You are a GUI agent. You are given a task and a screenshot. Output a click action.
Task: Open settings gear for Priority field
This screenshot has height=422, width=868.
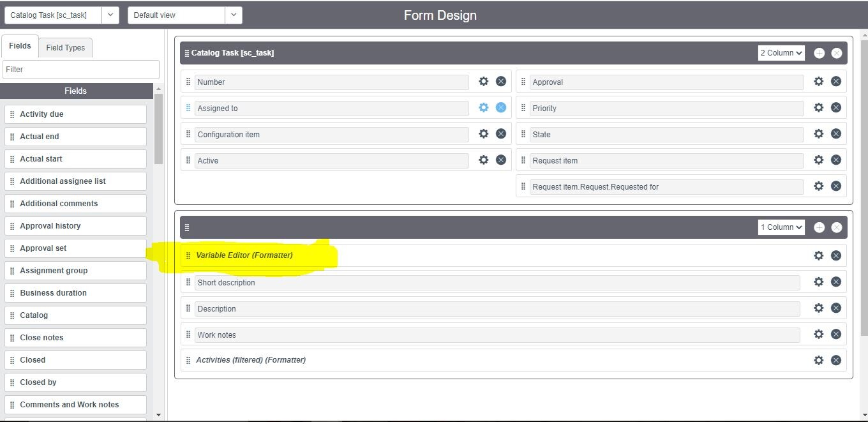click(x=819, y=108)
